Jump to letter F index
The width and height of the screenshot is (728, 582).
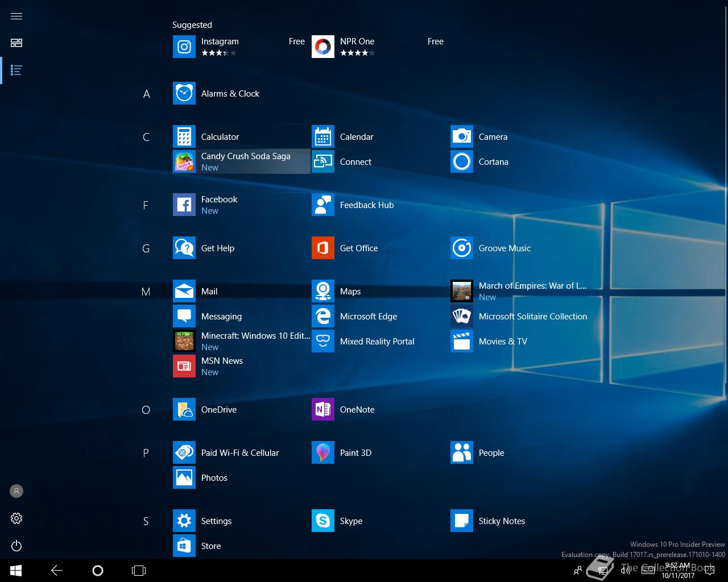146,205
